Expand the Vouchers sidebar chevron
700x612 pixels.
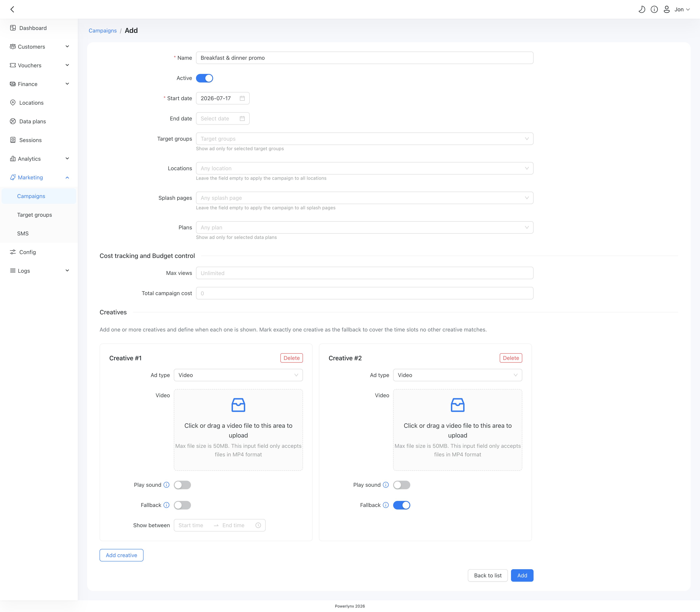(x=67, y=65)
